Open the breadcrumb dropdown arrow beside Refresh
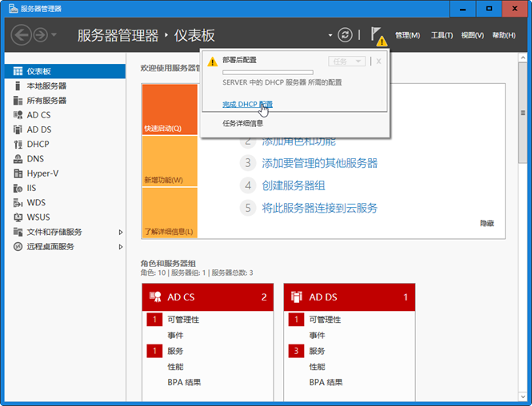 pos(330,35)
